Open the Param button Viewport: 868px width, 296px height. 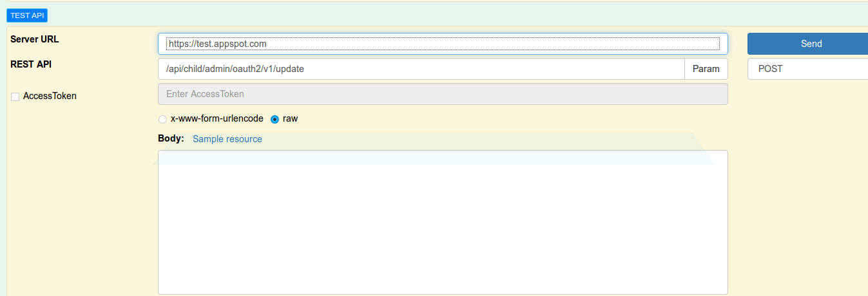(x=706, y=69)
